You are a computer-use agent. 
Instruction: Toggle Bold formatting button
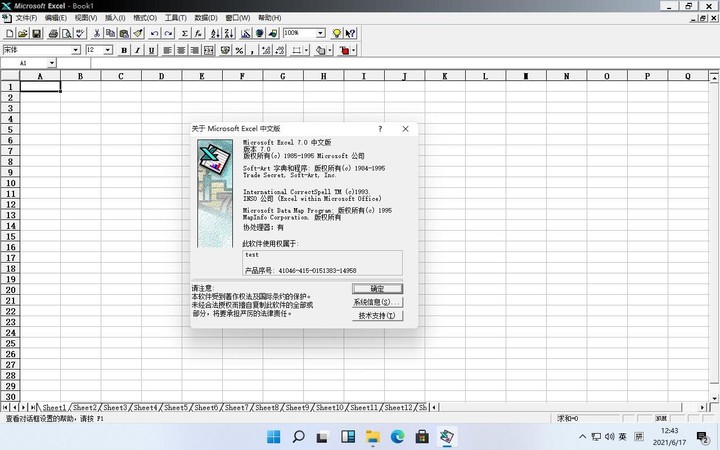pyautogui.click(x=124, y=50)
